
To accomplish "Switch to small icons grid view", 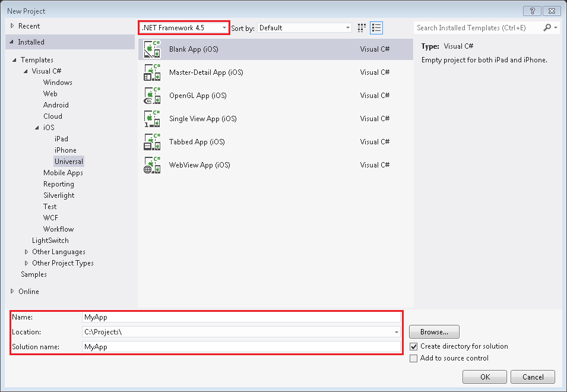I will (362, 28).
